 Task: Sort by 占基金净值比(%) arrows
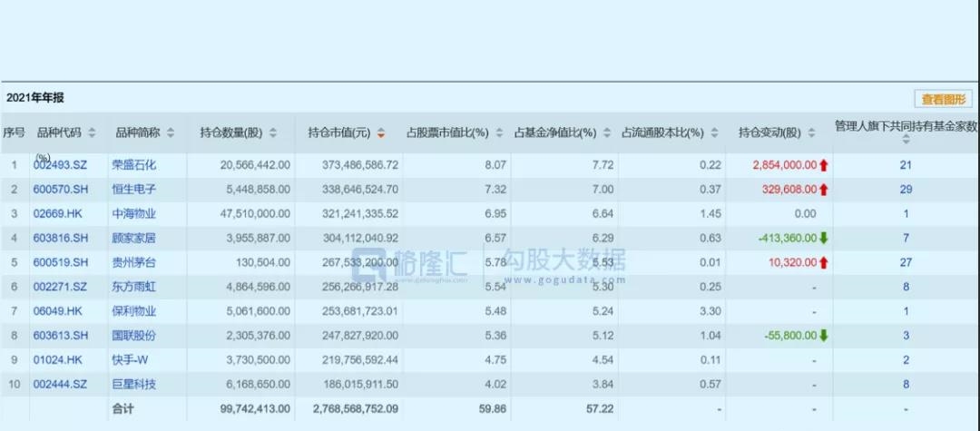coord(607,132)
